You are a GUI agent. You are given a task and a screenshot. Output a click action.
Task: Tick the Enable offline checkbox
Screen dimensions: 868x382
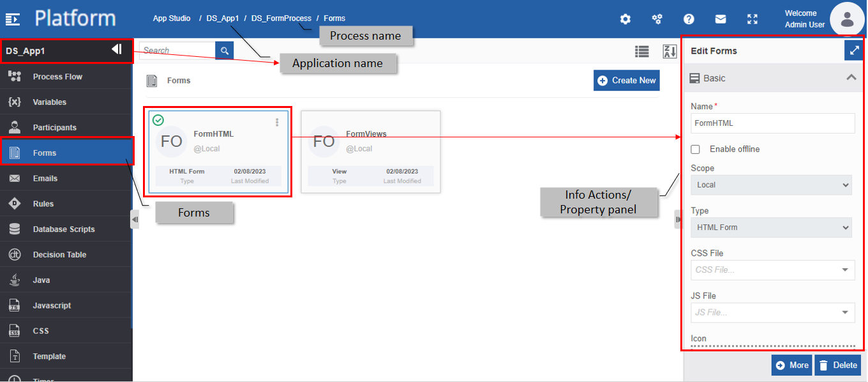[x=696, y=149]
